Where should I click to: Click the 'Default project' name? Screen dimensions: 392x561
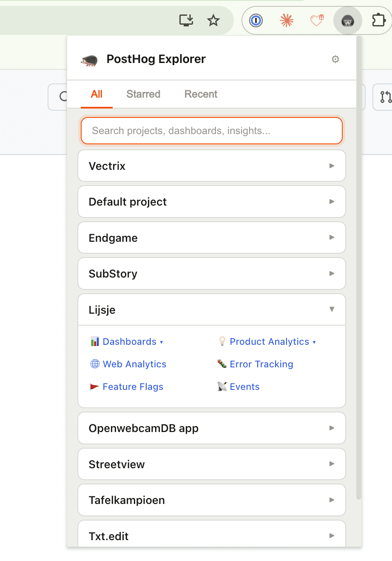128,202
